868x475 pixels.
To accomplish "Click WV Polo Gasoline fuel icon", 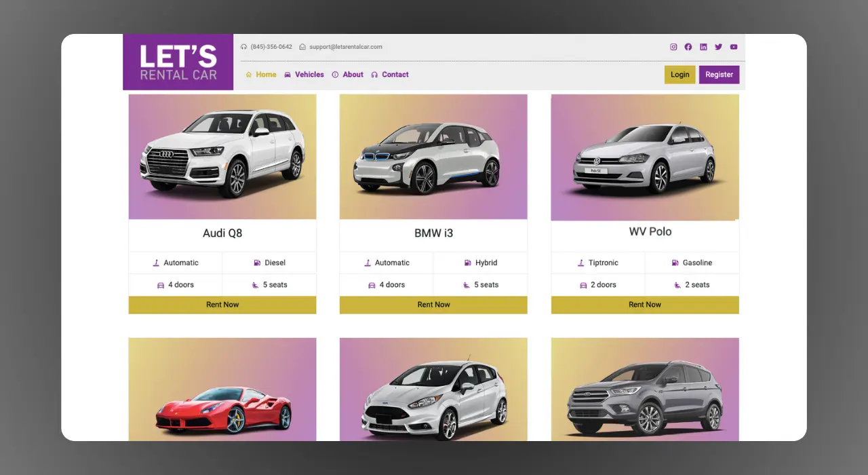I will (x=675, y=263).
